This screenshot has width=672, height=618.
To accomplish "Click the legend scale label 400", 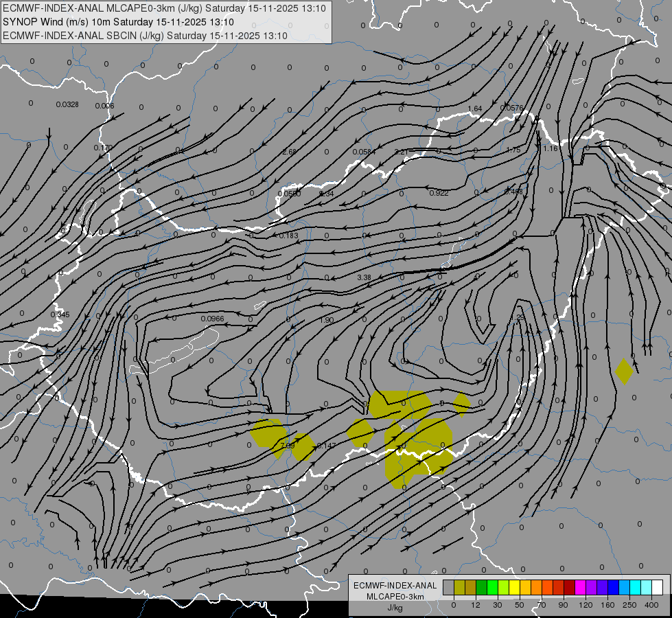I will tap(652, 605).
